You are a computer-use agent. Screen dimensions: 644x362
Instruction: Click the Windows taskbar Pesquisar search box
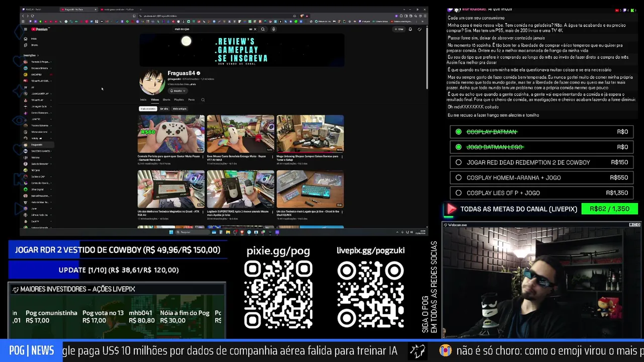(x=192, y=232)
